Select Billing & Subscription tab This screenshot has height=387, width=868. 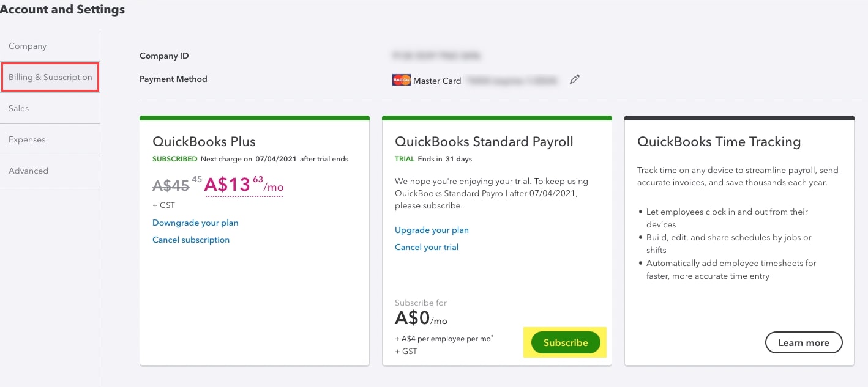[50, 77]
